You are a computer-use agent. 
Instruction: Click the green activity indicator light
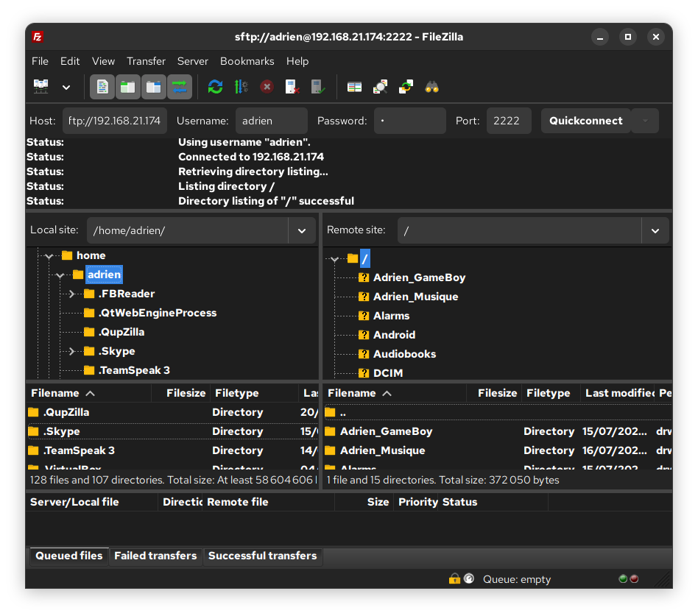click(x=623, y=578)
